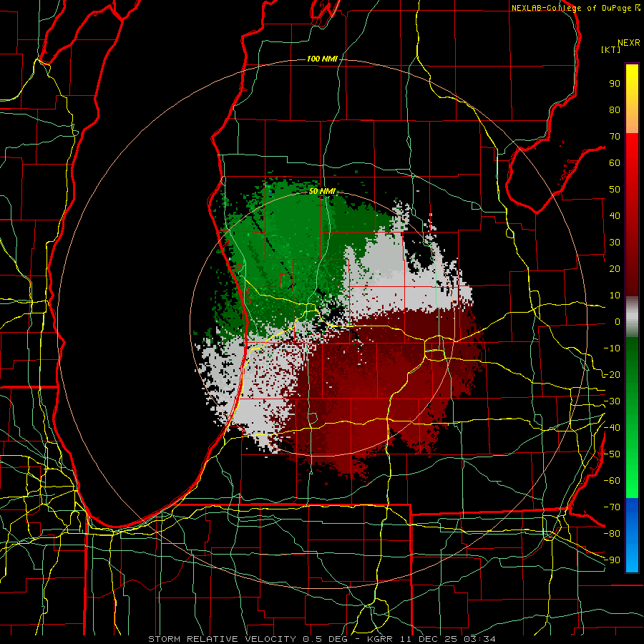Screen dimensions: 644x644
Task: Click the 30 value on velocity scale
Action: pyautogui.click(x=615, y=243)
